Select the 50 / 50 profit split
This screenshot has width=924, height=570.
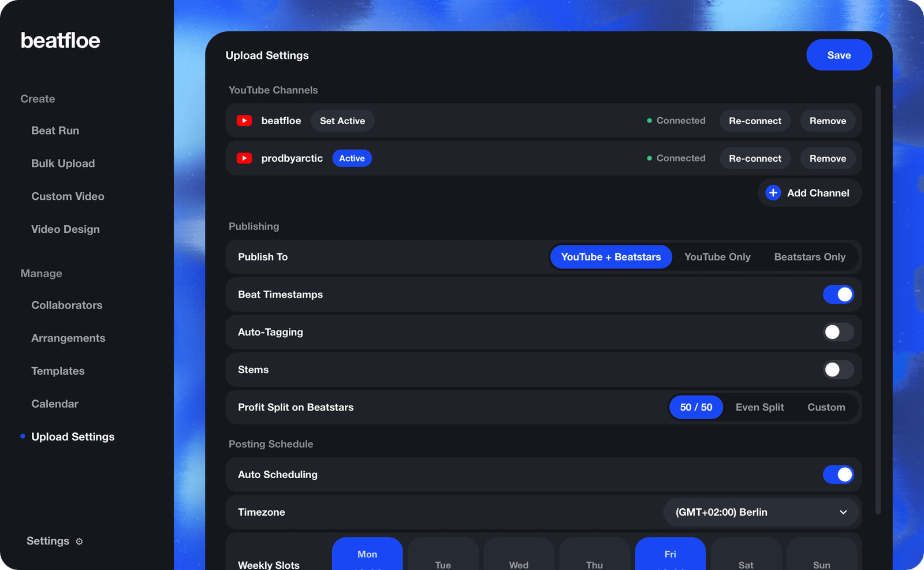[x=696, y=407]
